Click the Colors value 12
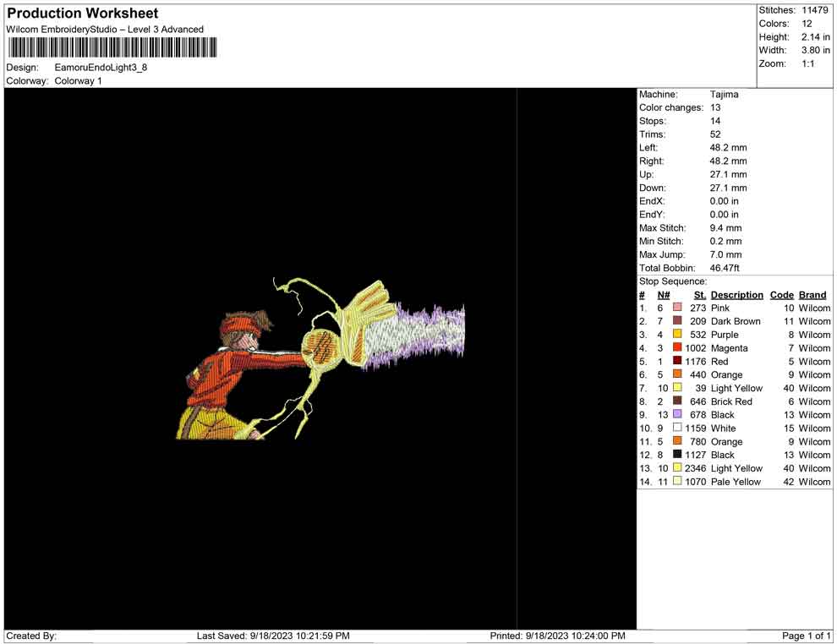Viewport: 837px width, 644px height. [807, 24]
